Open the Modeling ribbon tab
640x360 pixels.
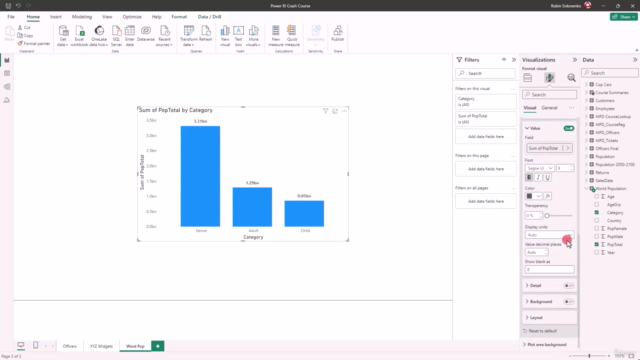pyautogui.click(x=82, y=17)
